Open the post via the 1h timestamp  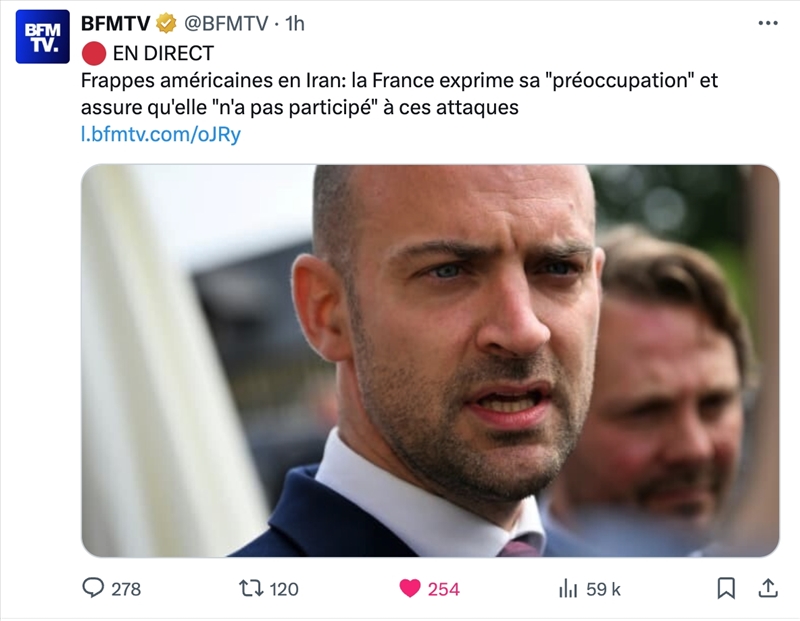295,23
